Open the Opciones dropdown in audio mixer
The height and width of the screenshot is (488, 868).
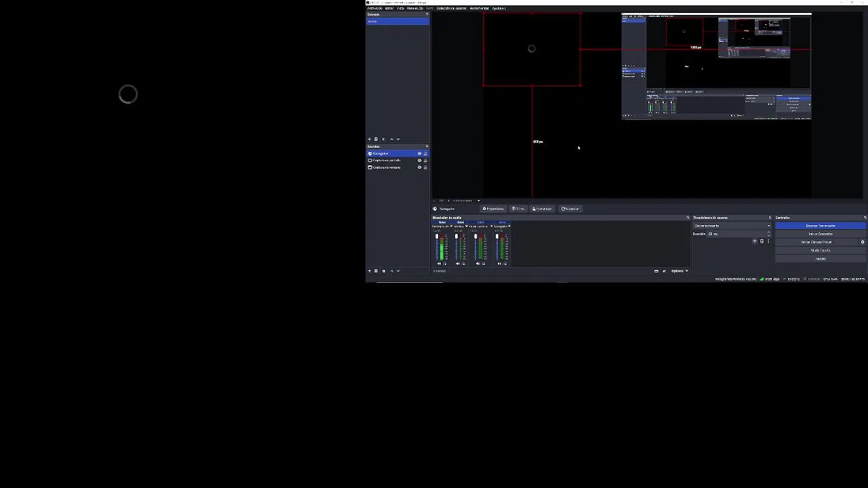(x=679, y=271)
